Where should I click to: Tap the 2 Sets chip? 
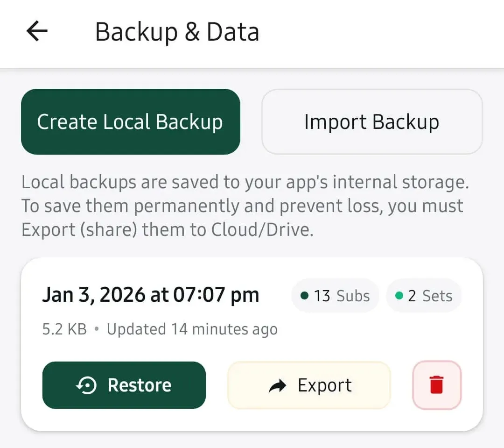[x=424, y=296]
